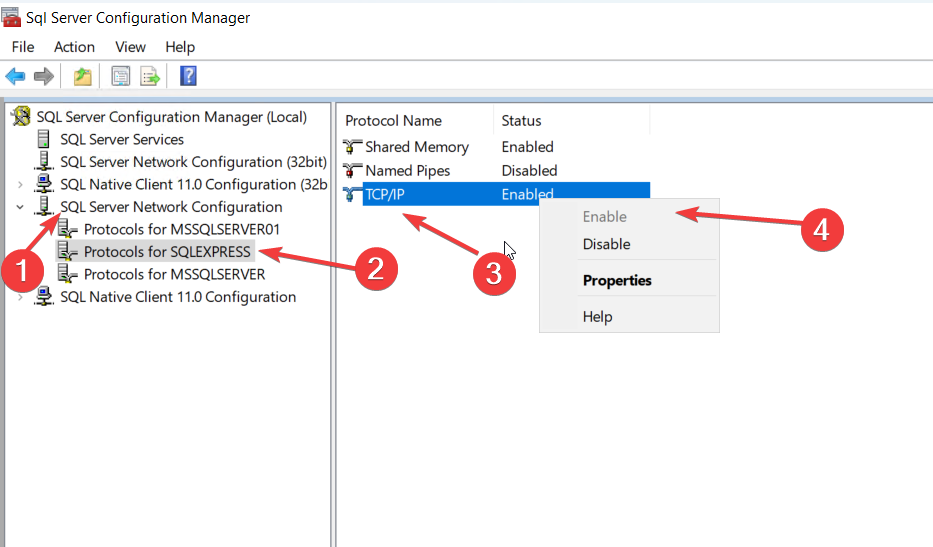The width and height of the screenshot is (933, 547).
Task: Choose Properties in the context menu
Action: (629, 280)
